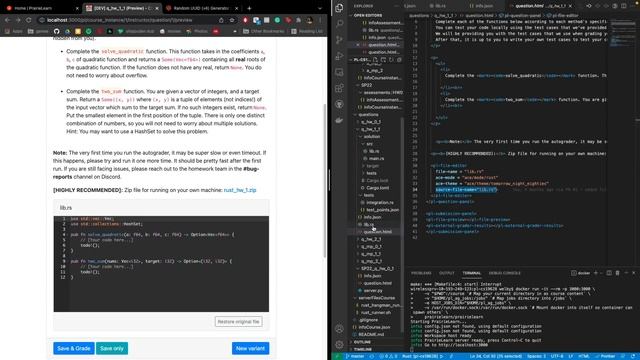Switch to the Debug Console tab
Image resolution: width=640 pixels, height=360 pixels.
point(504,273)
